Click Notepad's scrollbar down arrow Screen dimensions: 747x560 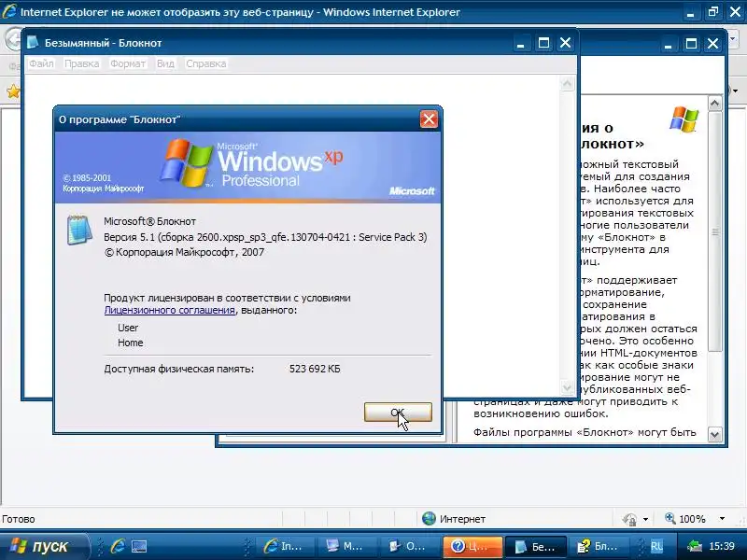pos(567,387)
